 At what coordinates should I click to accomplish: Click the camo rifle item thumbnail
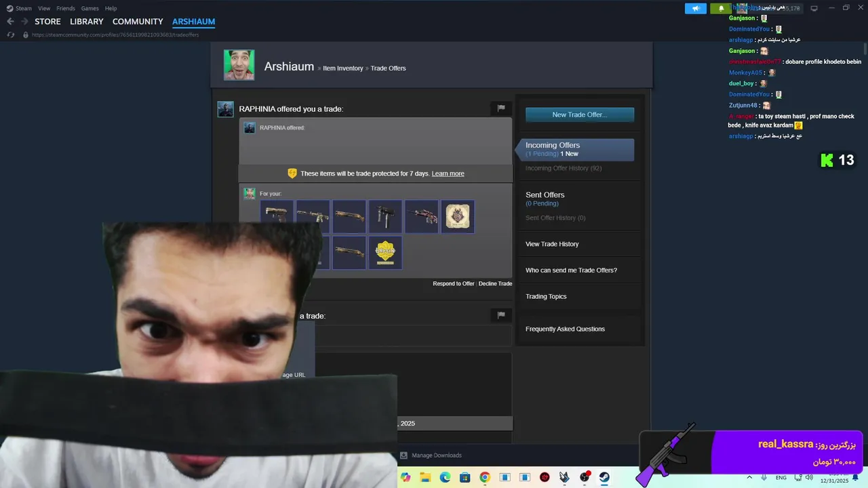[x=313, y=216]
